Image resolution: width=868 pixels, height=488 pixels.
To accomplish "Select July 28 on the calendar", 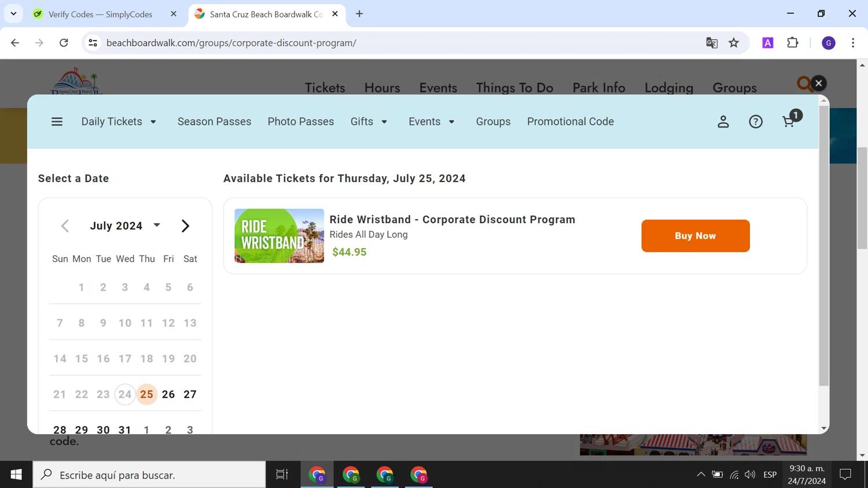I will coord(60,430).
